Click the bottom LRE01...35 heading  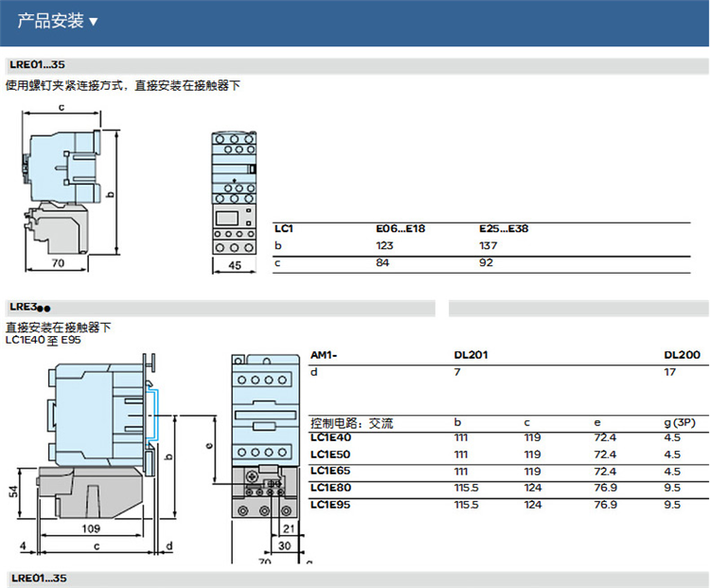coord(39,578)
